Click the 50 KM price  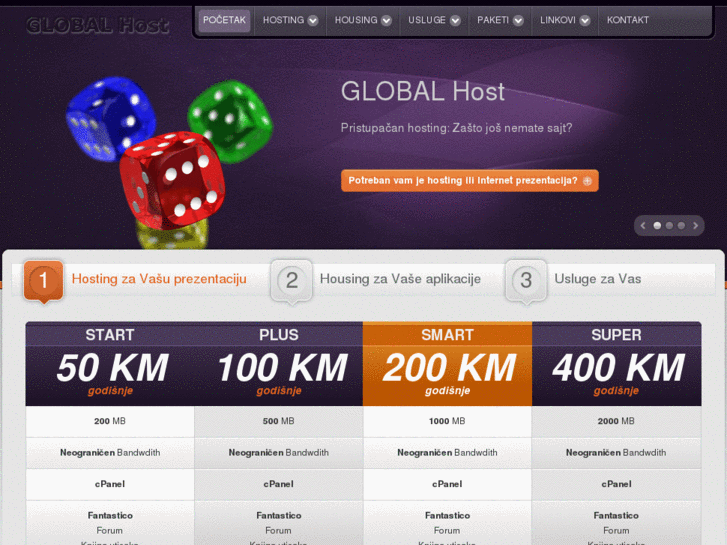point(112,368)
